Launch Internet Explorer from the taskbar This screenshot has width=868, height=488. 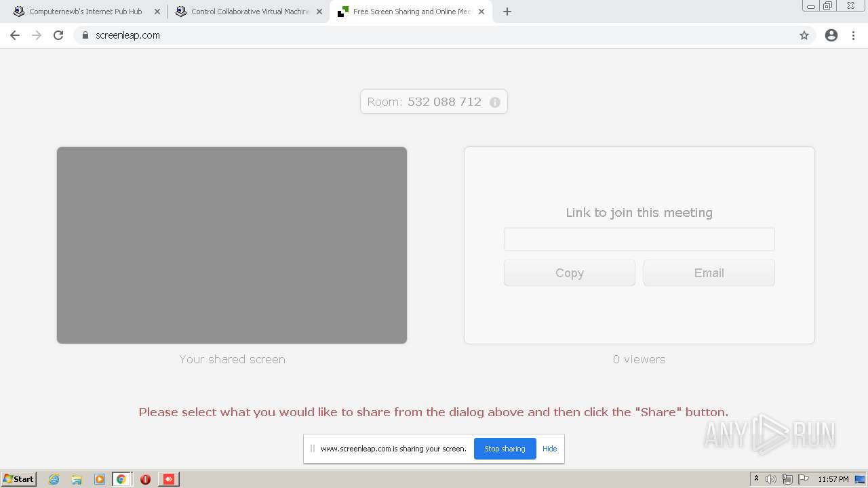click(54, 479)
